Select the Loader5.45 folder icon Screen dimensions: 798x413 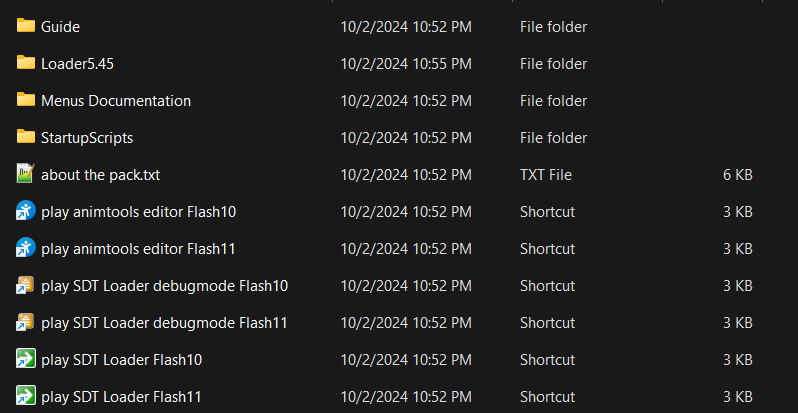[x=26, y=63]
